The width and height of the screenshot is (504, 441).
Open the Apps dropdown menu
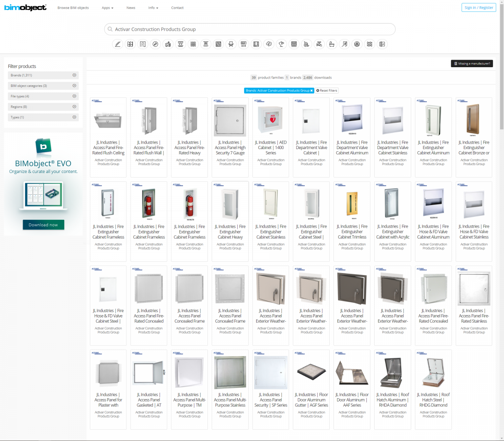tap(107, 8)
